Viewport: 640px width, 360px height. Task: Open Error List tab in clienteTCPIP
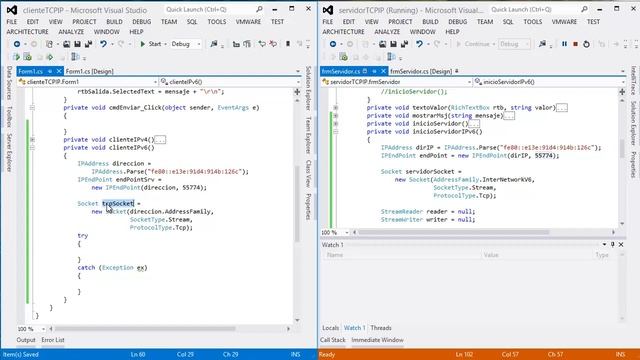[53, 340]
